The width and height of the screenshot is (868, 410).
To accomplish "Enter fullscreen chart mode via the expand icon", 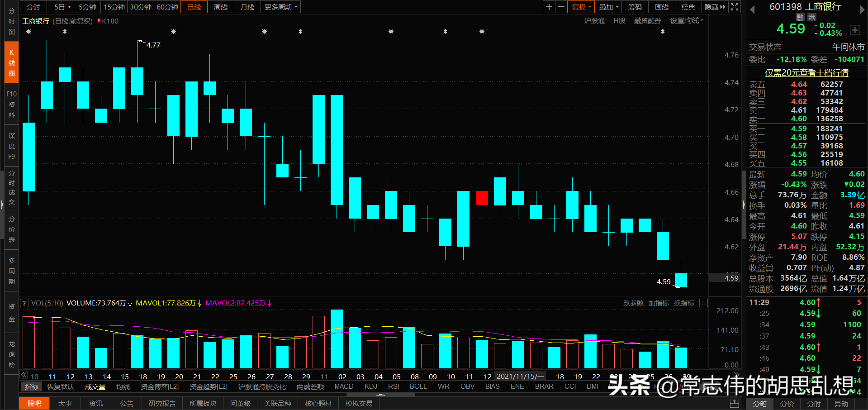I will [x=734, y=7].
